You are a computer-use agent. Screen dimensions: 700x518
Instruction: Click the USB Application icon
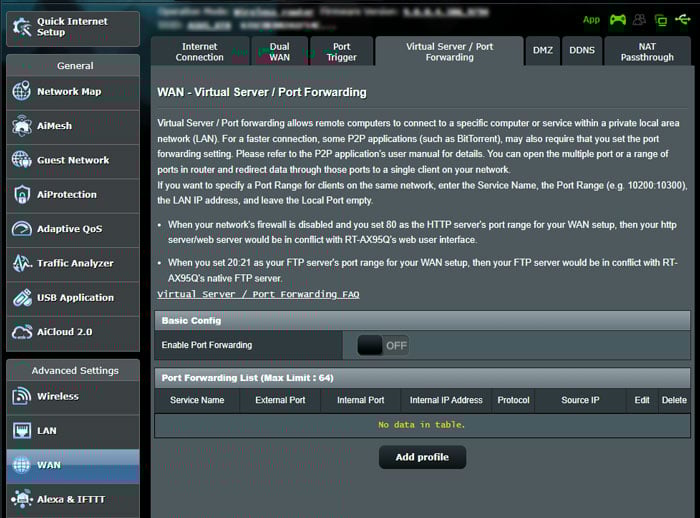point(22,297)
